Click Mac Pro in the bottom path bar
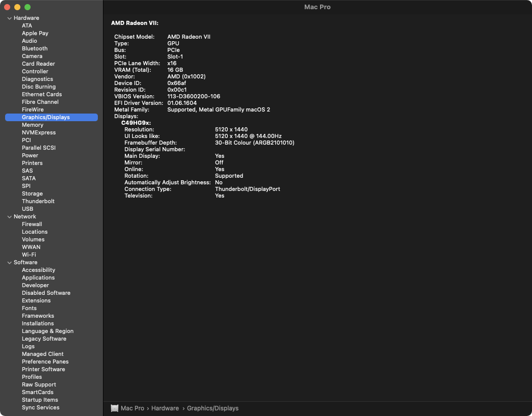This screenshot has height=416, width=532. tap(132, 408)
